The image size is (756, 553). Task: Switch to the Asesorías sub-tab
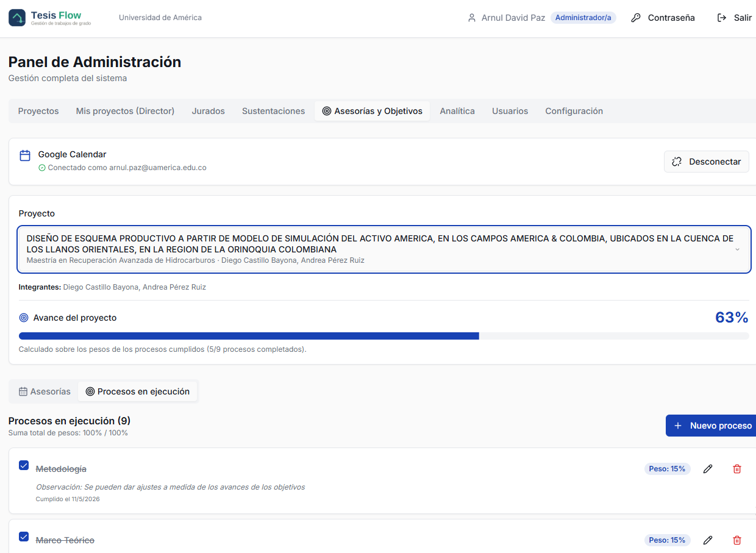coord(45,391)
